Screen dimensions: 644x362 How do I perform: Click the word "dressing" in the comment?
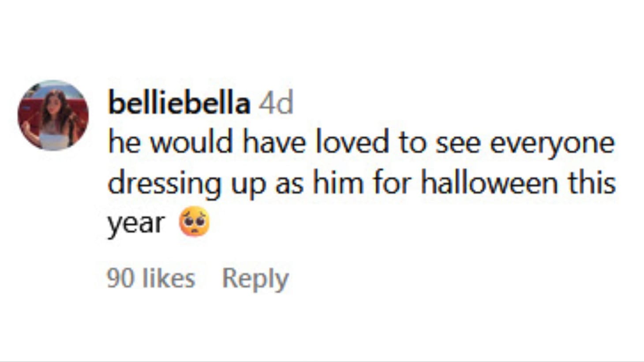[165, 183]
